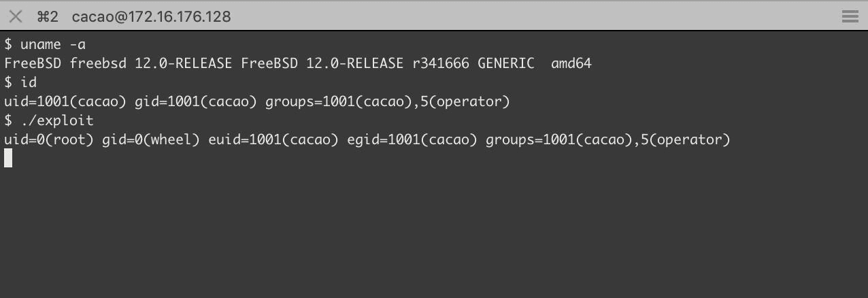Click the "uid=0(root)" output text
This screenshot has width=868, height=298.
coord(49,139)
